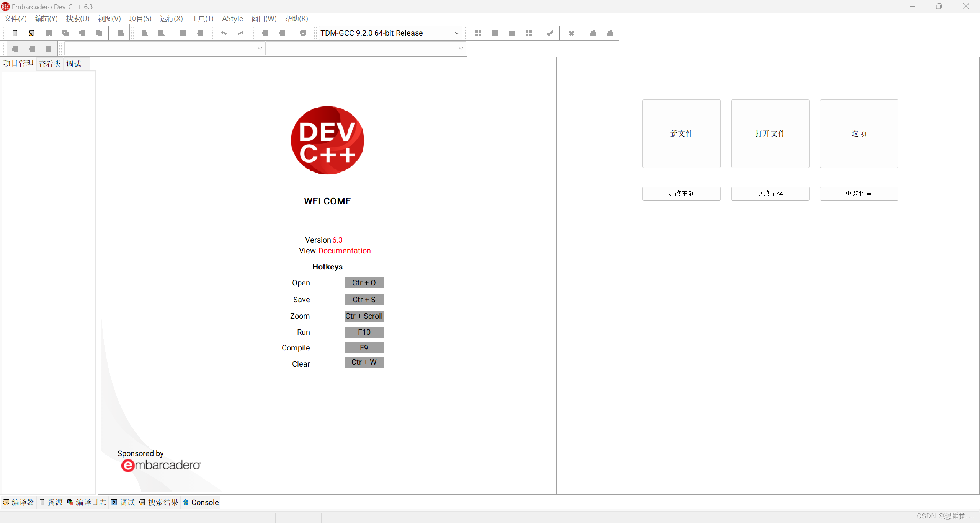The height and width of the screenshot is (523, 980).
Task: Click the 新文件 welcome card
Action: coord(681,134)
